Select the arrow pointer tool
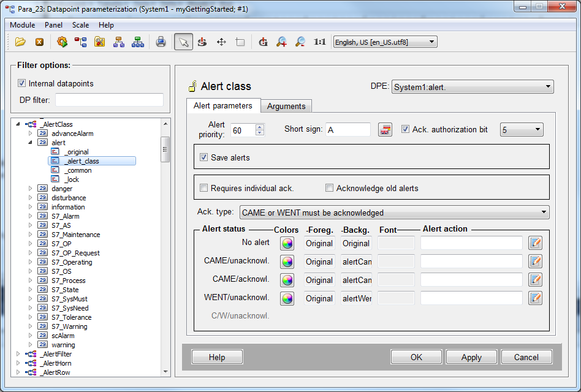 click(183, 42)
